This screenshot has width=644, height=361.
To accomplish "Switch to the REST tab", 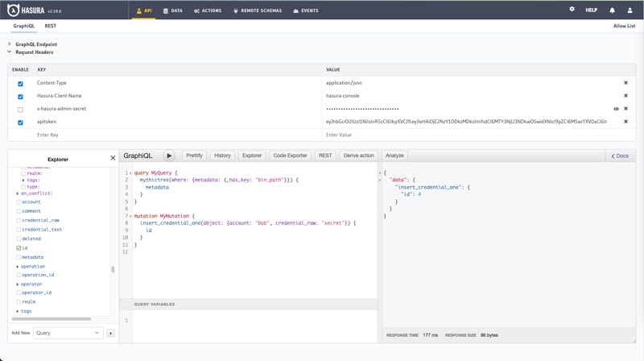I will pyautogui.click(x=50, y=26).
